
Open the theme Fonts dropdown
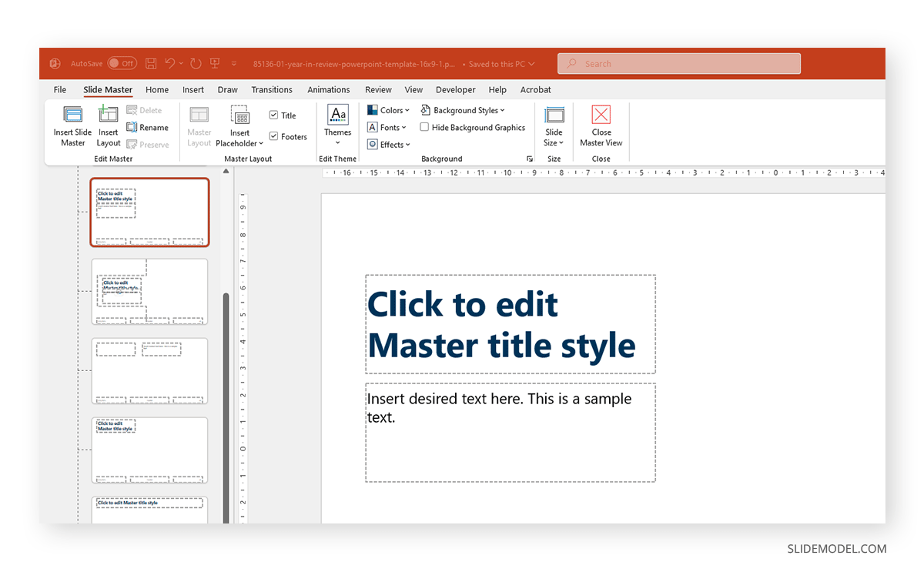point(387,127)
